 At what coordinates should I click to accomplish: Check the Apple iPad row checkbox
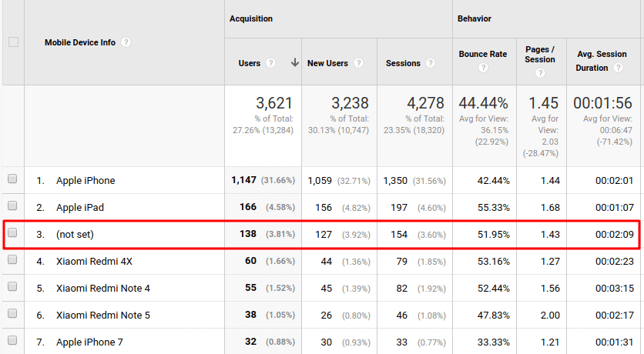click(x=12, y=207)
